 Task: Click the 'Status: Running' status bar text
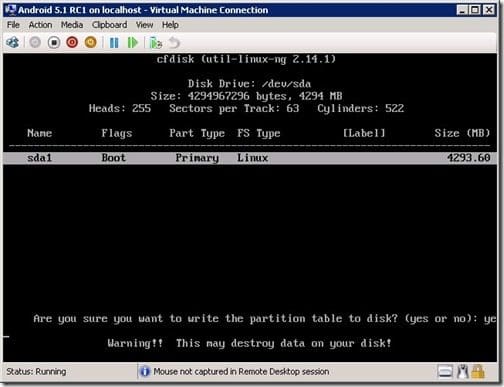click(36, 371)
